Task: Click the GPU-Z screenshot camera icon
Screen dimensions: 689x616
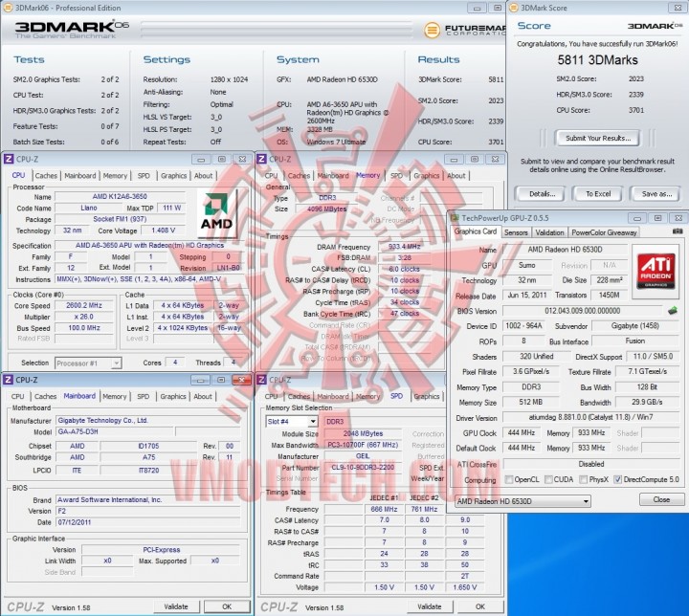Action: click(678, 231)
